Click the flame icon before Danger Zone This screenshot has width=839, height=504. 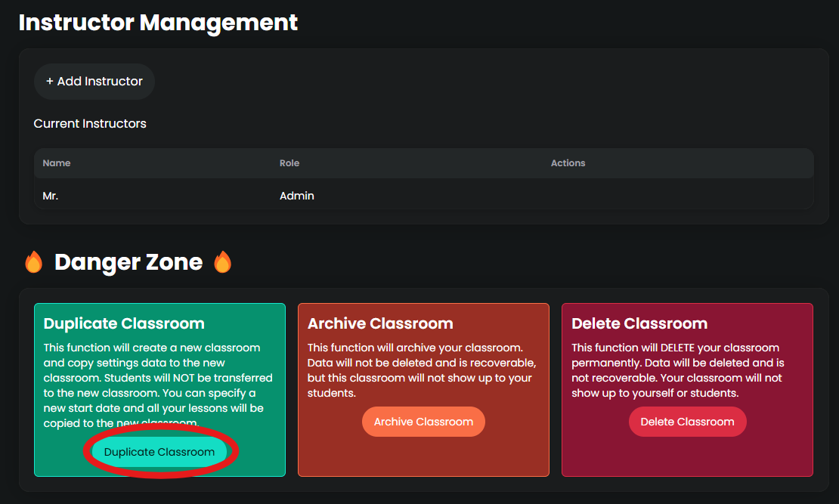pos(34,262)
